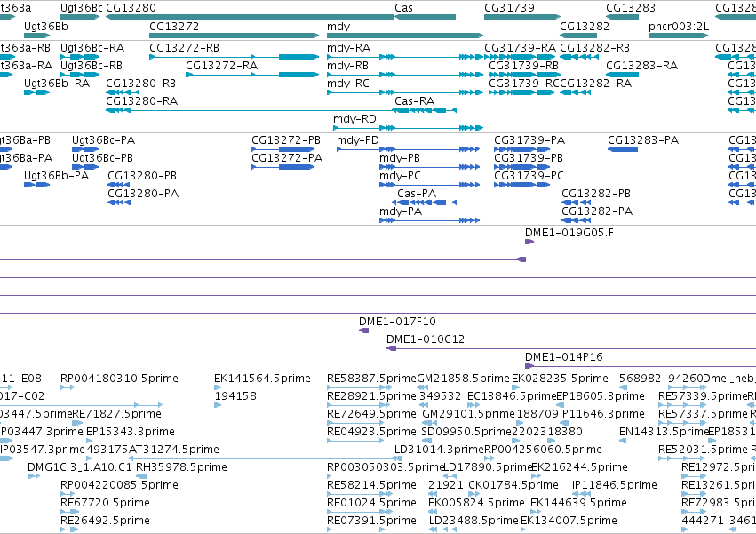
Task: Click the mdy-PB protein label
Action: click(400, 158)
